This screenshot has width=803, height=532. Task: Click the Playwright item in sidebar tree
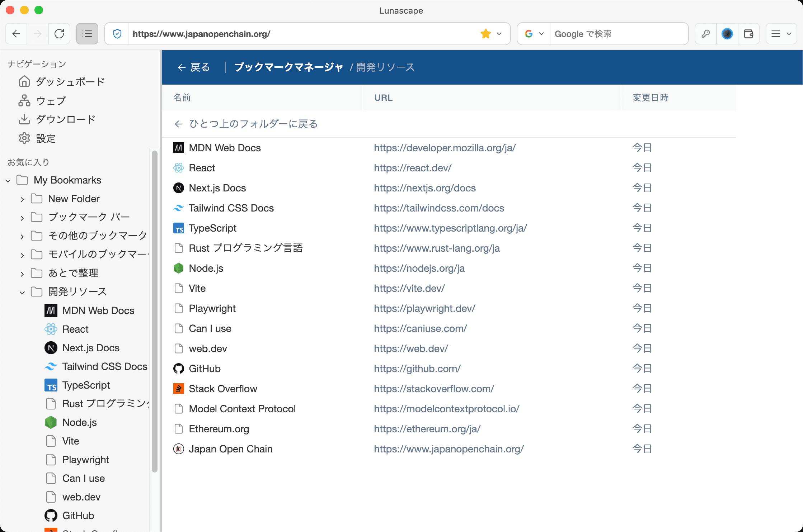coord(77,460)
